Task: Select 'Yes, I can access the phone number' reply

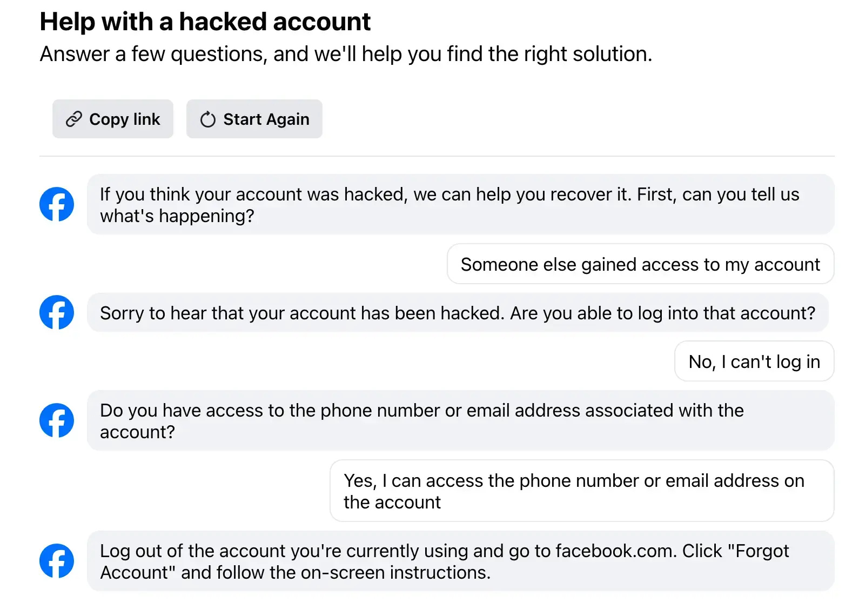Action: click(x=582, y=491)
